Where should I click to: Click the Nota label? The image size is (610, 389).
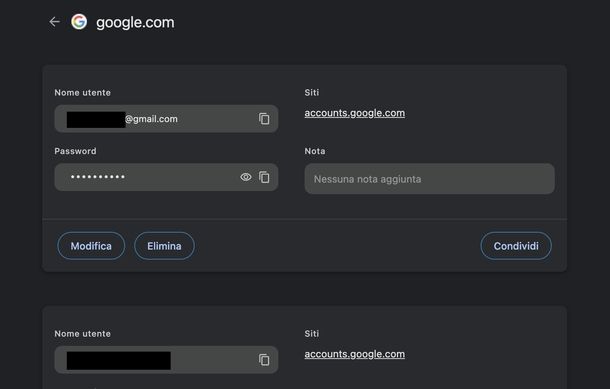coord(315,151)
